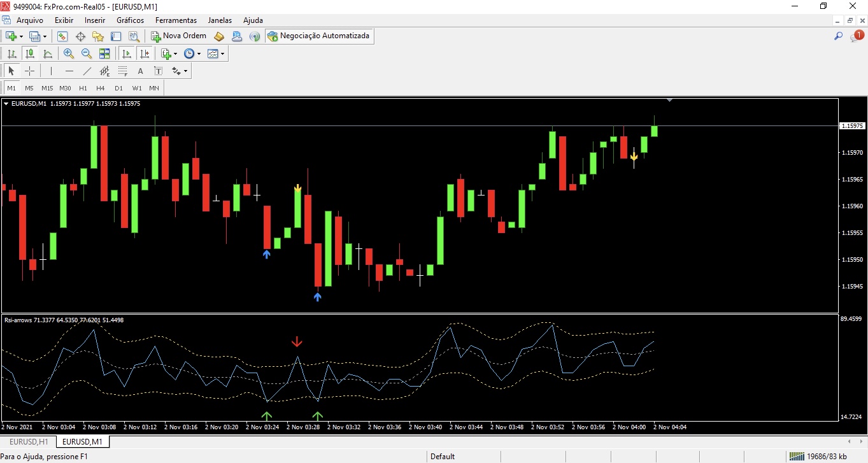Open the Ajuda menu
Viewport: 868px width, 463px height.
click(253, 20)
